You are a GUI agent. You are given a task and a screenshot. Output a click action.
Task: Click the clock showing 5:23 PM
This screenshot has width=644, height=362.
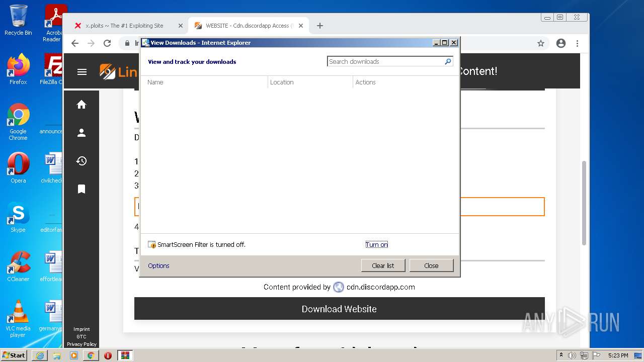[x=618, y=355]
